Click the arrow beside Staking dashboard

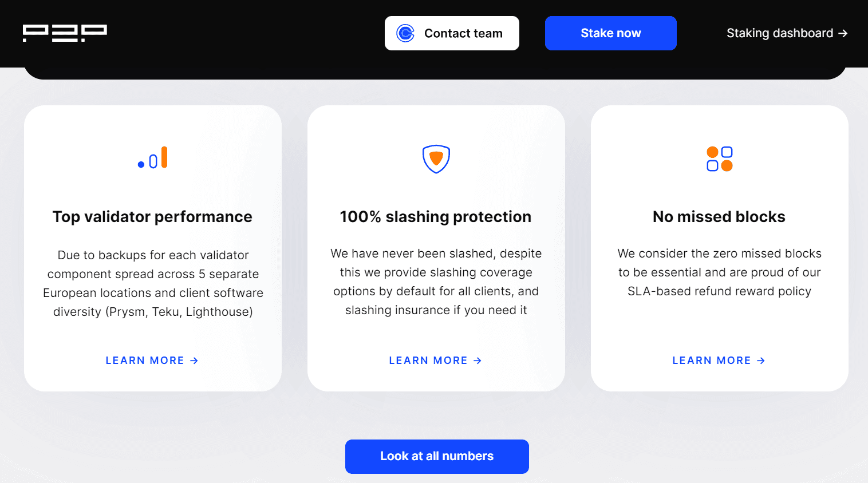(843, 33)
